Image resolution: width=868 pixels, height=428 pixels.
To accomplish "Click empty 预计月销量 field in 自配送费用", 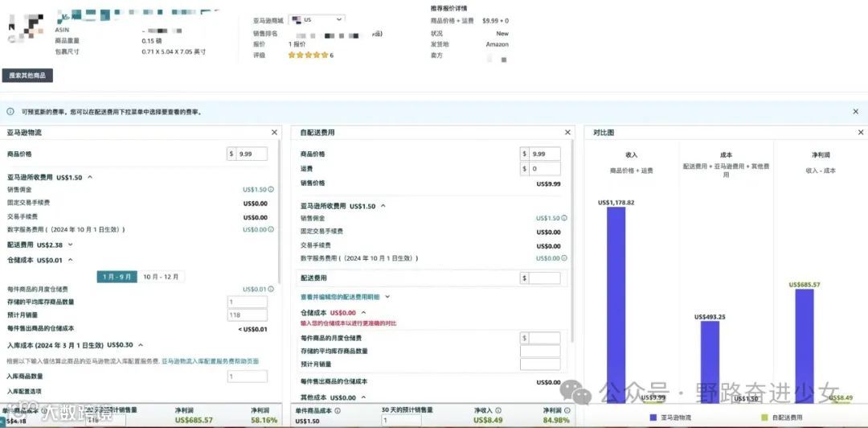I will [540, 364].
